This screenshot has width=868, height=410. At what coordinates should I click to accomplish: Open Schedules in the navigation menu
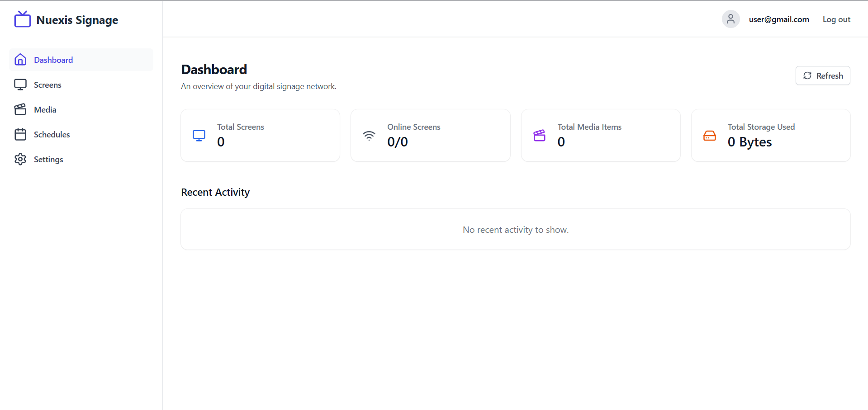pos(52,135)
